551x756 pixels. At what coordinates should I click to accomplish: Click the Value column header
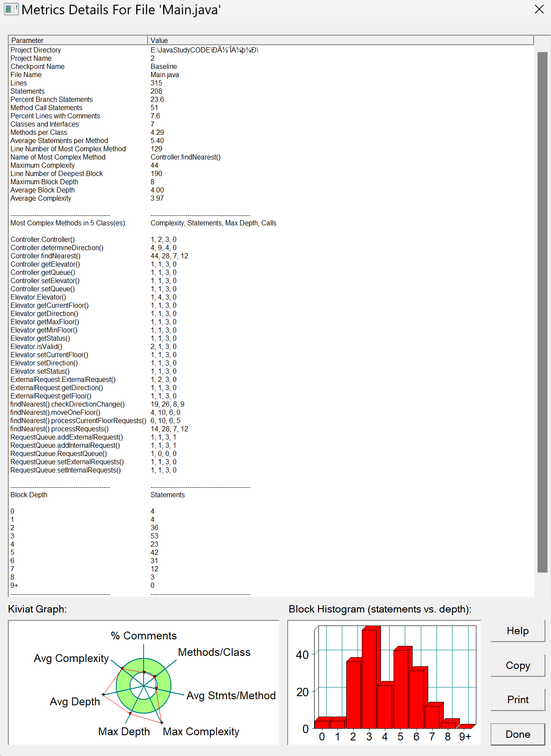(341, 40)
